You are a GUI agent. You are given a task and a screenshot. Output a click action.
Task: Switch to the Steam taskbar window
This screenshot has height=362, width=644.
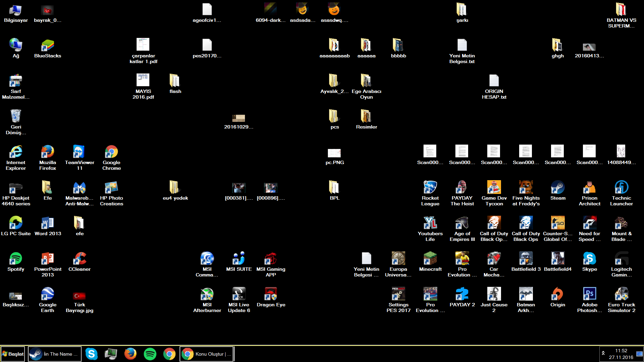click(54, 354)
